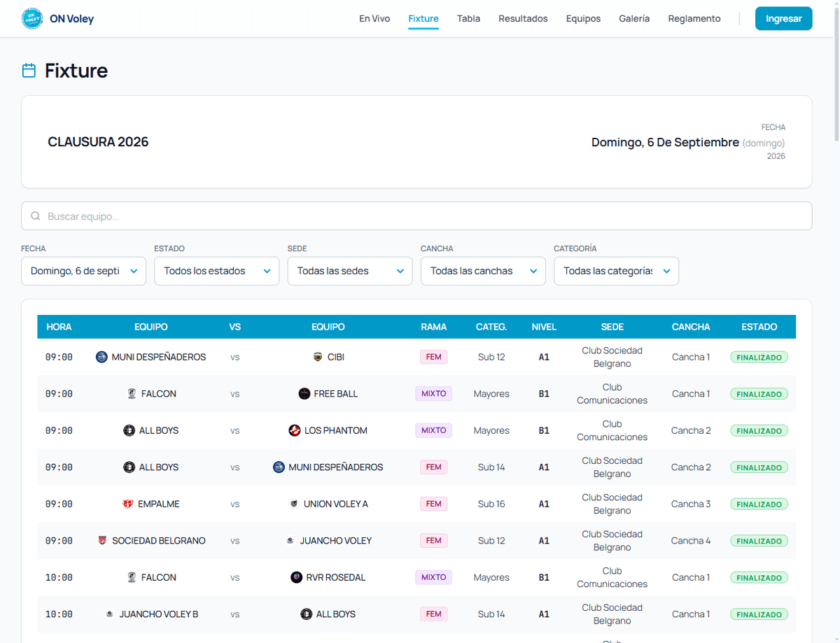This screenshot has width=840, height=643.
Task: Expand the Sede filter dropdown
Action: click(350, 271)
